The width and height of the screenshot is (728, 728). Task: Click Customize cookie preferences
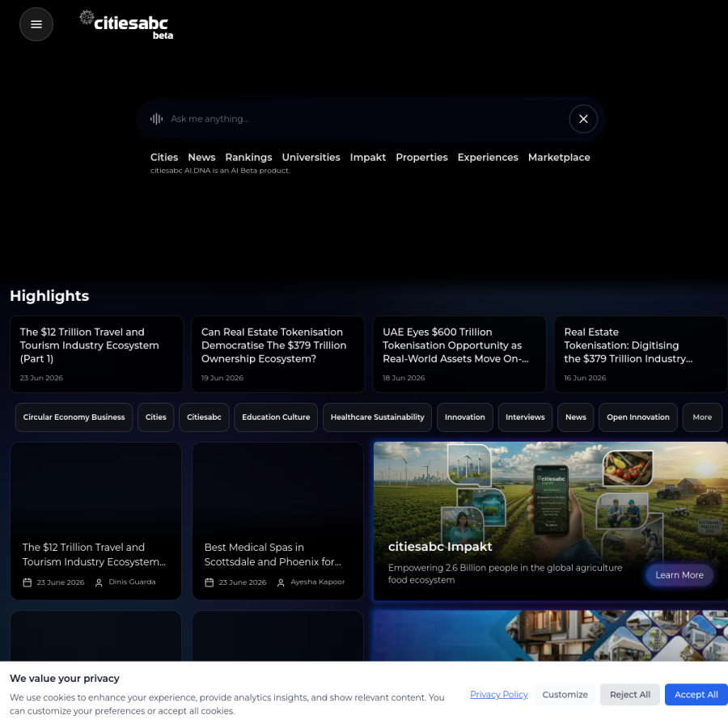565,695
